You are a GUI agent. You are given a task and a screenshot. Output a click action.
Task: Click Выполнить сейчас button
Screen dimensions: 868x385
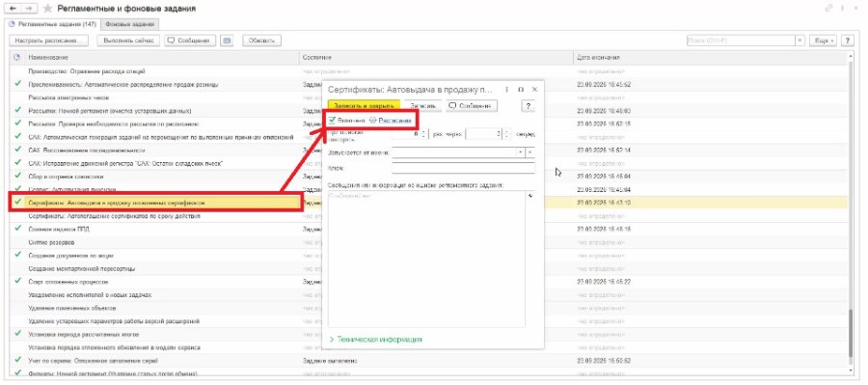(128, 41)
